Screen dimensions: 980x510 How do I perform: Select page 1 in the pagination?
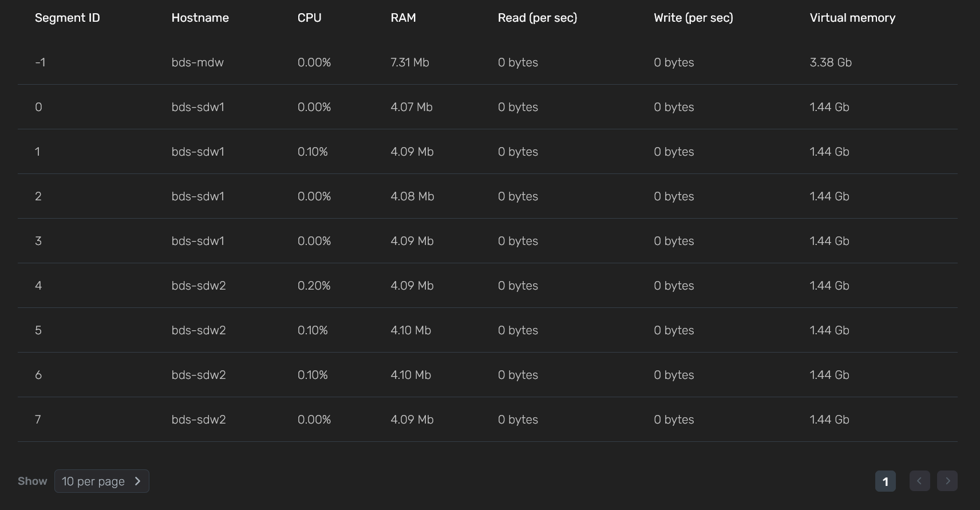point(885,481)
